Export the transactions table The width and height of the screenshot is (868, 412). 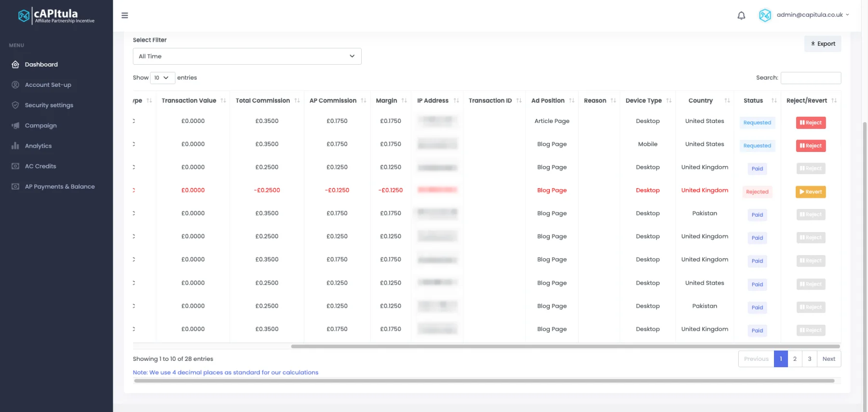(823, 44)
